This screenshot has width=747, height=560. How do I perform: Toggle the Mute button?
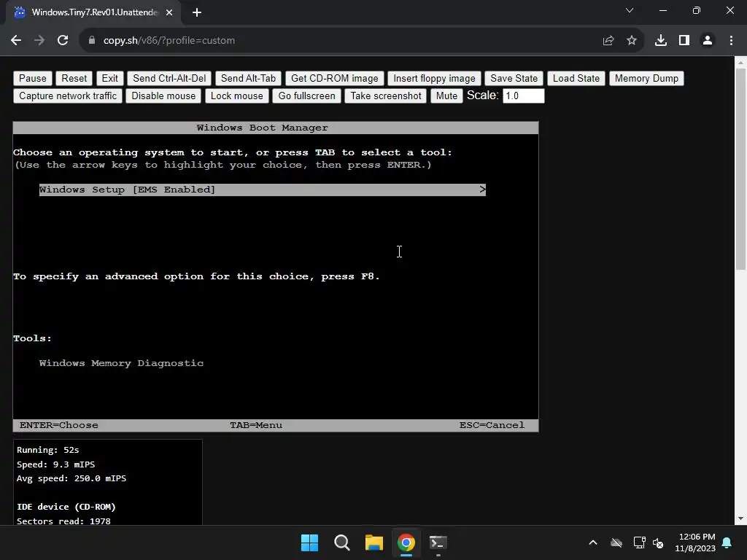446,96
